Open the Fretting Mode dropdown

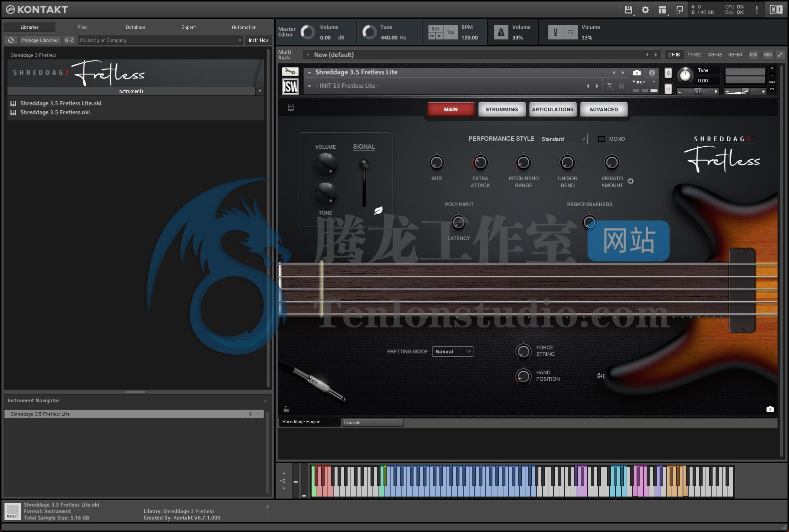452,352
